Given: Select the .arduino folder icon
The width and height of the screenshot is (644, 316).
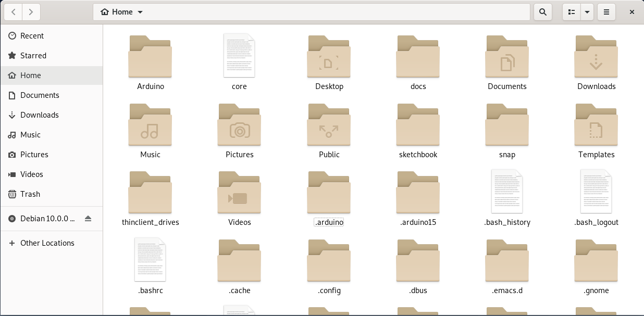Looking at the screenshot, I should [329, 192].
